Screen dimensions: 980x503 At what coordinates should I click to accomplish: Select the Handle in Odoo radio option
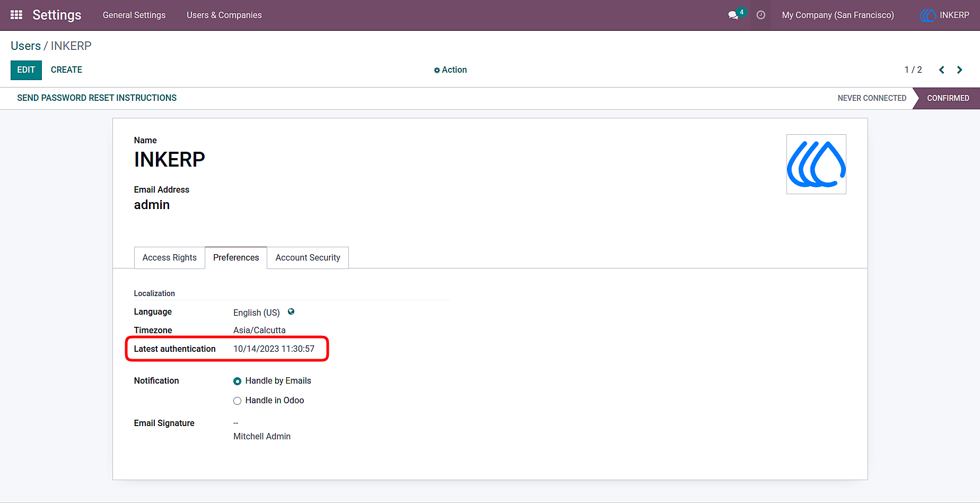pos(237,401)
